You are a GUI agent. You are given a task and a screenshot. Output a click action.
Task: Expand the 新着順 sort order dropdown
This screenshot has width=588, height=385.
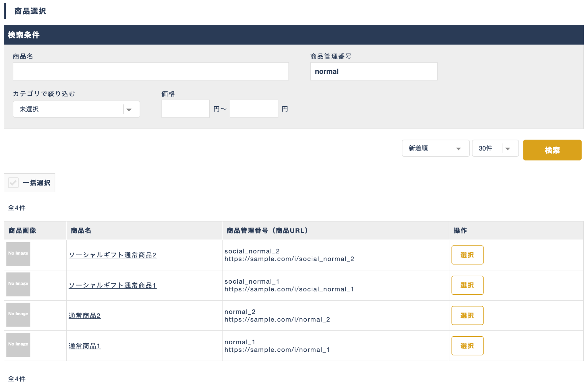[x=435, y=148]
